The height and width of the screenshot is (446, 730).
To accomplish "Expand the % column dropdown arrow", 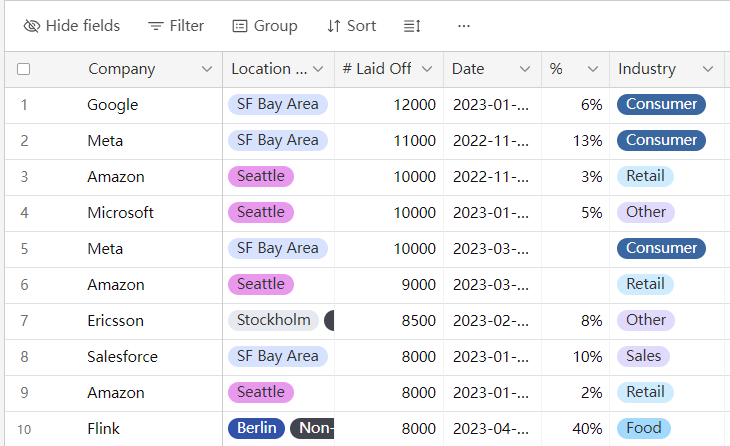I will click(593, 69).
